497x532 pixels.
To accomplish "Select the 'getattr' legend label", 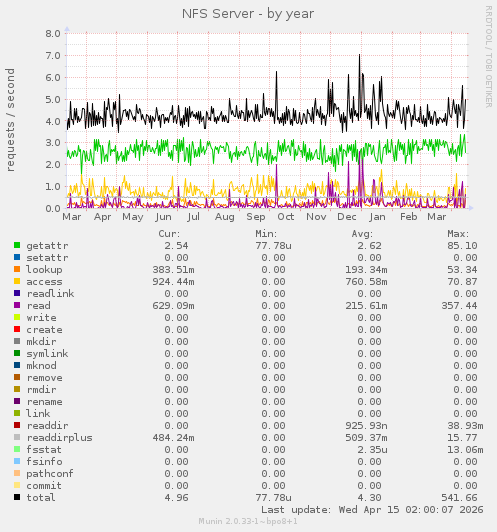I will coord(47,246).
